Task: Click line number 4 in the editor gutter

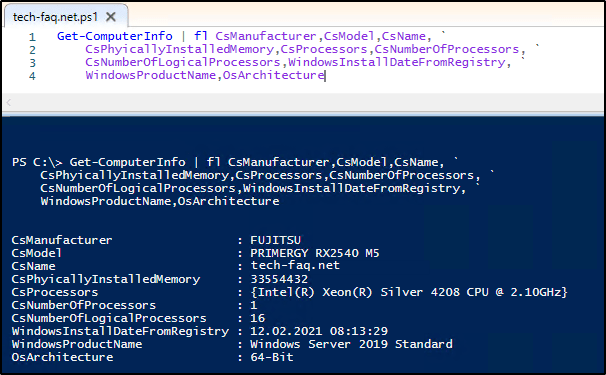Action: pyautogui.click(x=32, y=76)
